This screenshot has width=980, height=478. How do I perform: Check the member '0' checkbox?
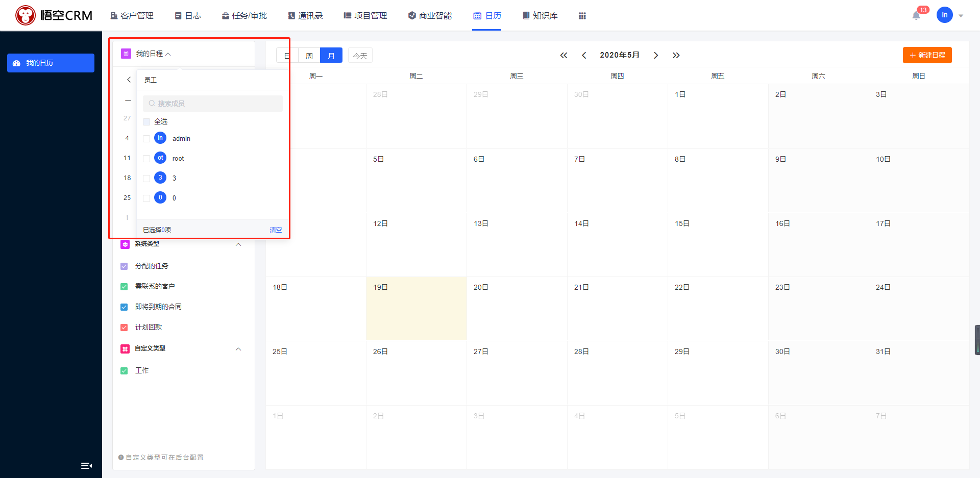point(146,198)
